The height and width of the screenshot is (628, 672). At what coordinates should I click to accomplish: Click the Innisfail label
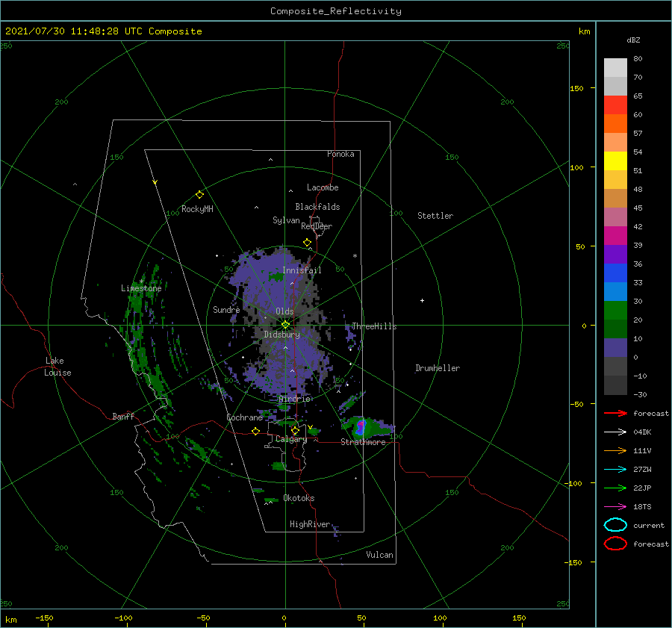[x=302, y=270]
